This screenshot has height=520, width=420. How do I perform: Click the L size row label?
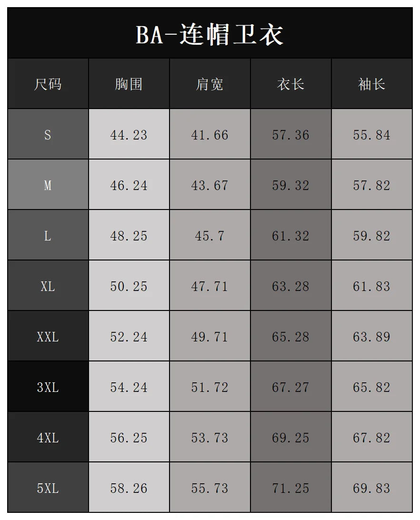48,236
